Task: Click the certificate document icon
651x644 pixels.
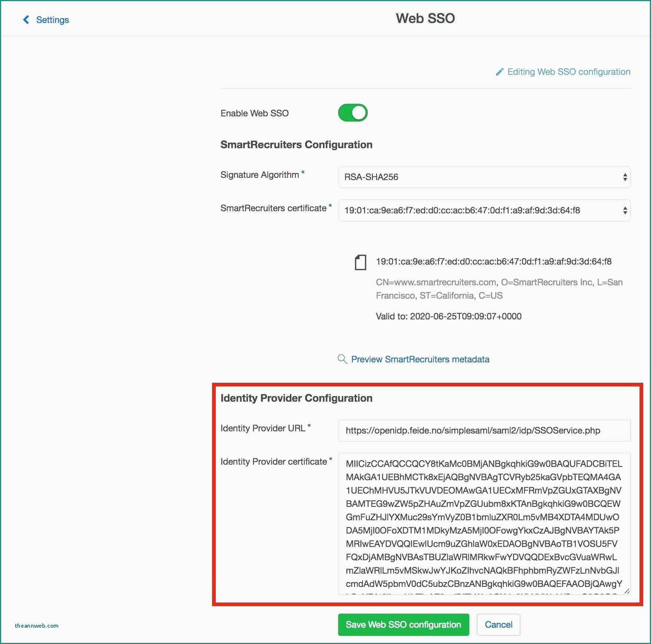Action: 360,262
